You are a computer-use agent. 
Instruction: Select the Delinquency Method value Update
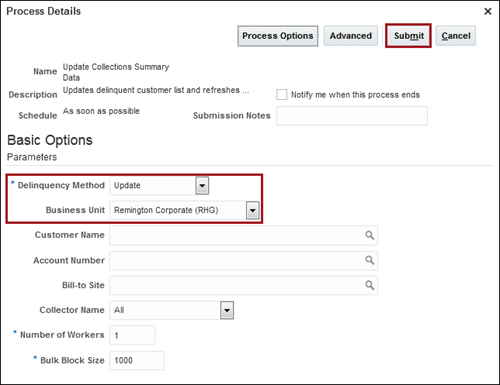[153, 186]
